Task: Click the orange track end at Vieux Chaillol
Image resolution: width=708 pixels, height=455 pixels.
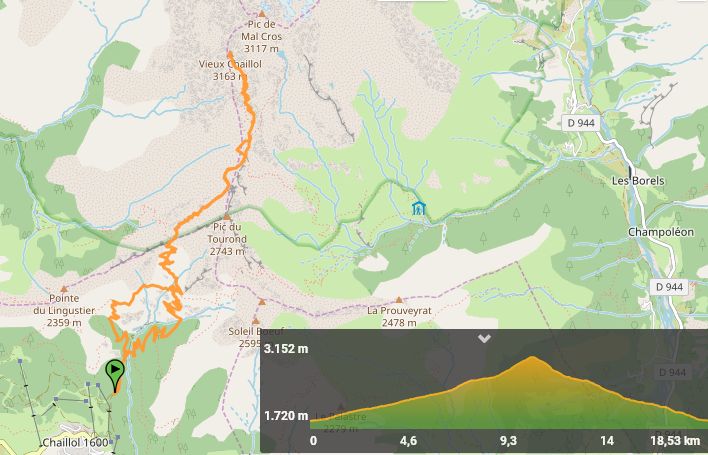Action: 230,54
